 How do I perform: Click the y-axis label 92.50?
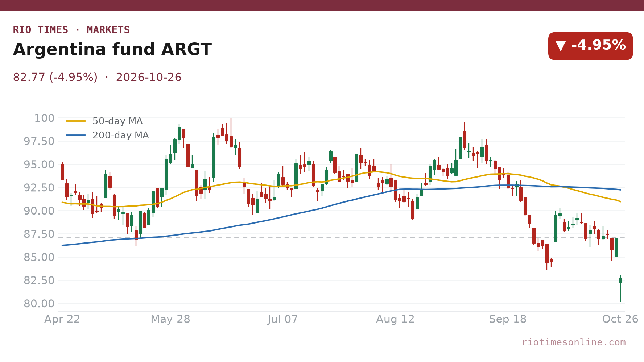point(39,188)
